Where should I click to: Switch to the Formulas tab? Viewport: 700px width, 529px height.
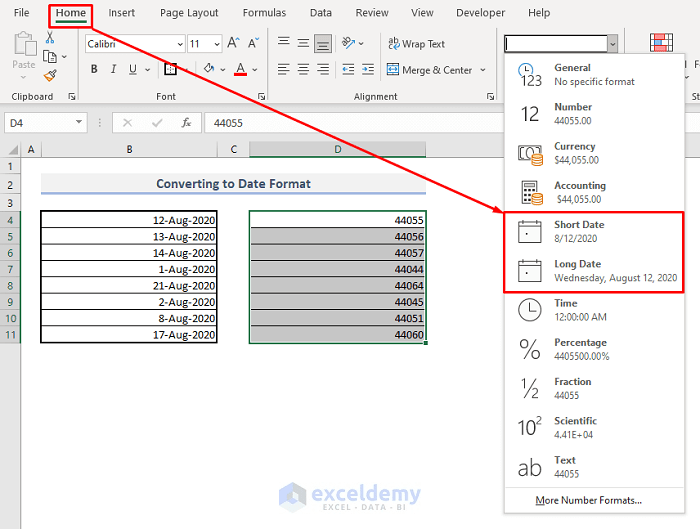tap(264, 12)
